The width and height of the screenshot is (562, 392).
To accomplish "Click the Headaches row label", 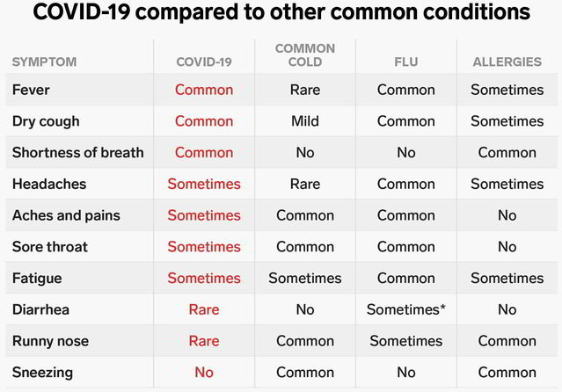I will [x=49, y=184].
